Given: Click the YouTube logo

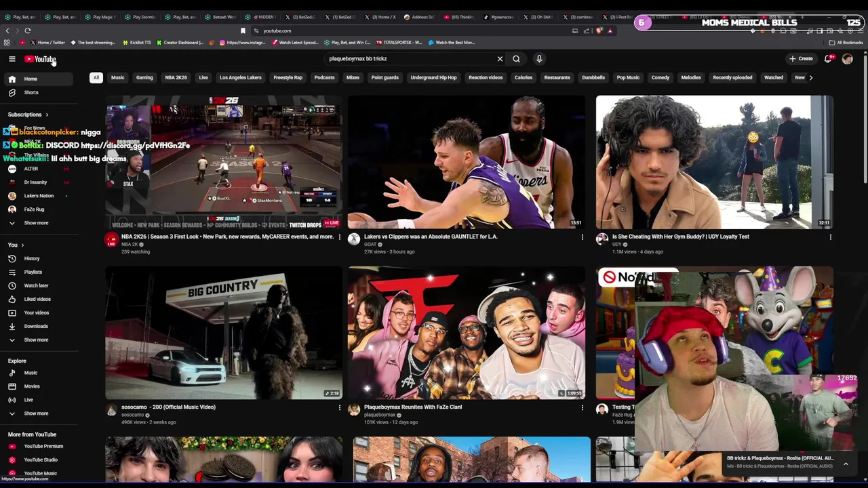Looking at the screenshot, I should click(x=40, y=59).
